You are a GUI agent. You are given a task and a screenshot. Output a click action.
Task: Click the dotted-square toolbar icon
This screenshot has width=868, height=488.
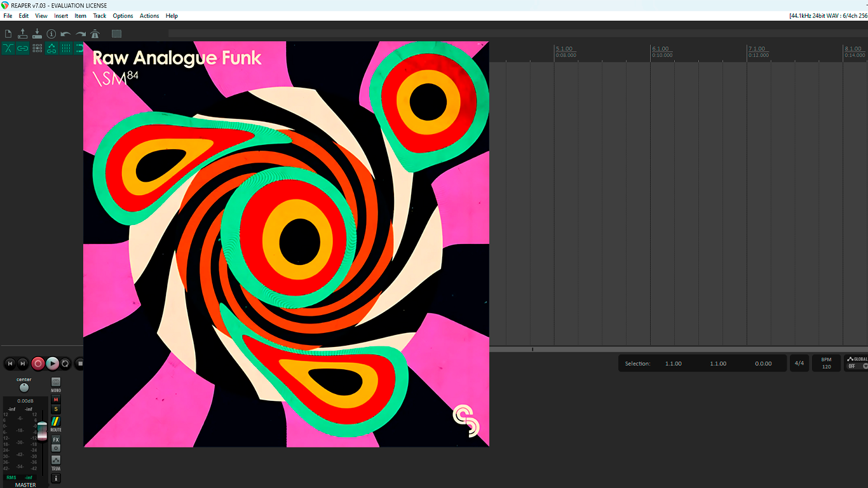point(117,34)
